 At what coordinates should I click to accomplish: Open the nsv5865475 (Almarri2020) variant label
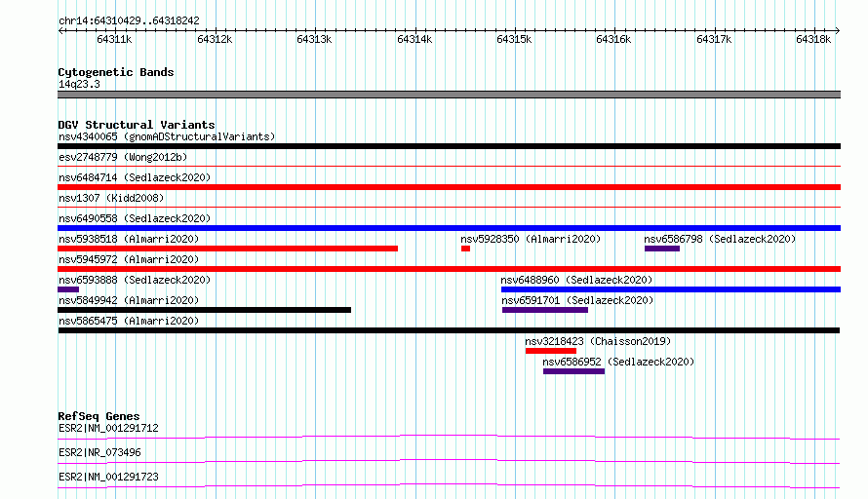129,321
